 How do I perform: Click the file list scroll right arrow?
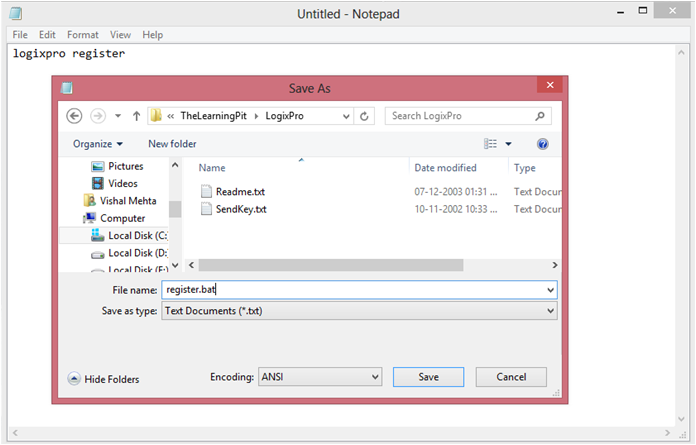pos(555,265)
